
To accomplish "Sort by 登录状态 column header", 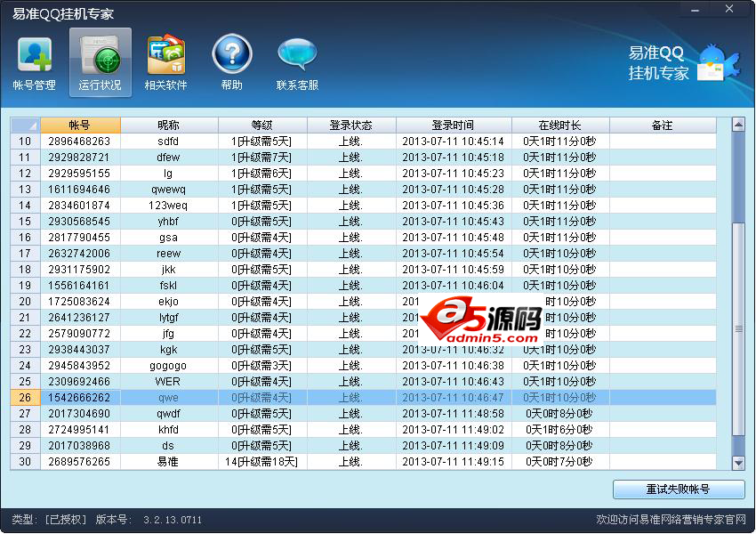I will pyautogui.click(x=351, y=125).
